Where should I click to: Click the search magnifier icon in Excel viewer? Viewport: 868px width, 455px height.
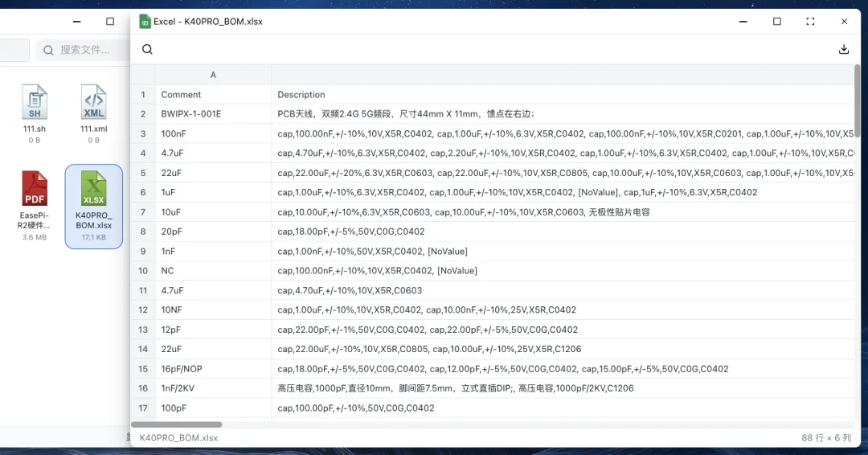click(x=147, y=49)
